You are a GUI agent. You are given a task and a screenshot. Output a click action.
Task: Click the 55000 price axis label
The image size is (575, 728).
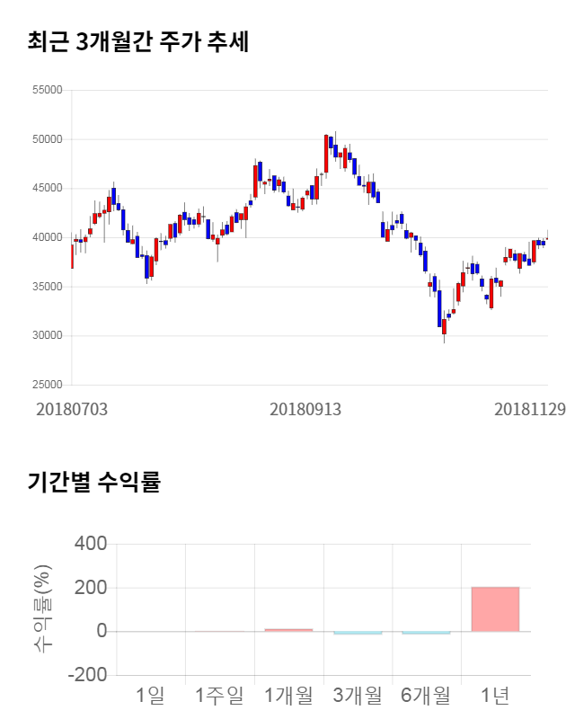(x=46, y=90)
